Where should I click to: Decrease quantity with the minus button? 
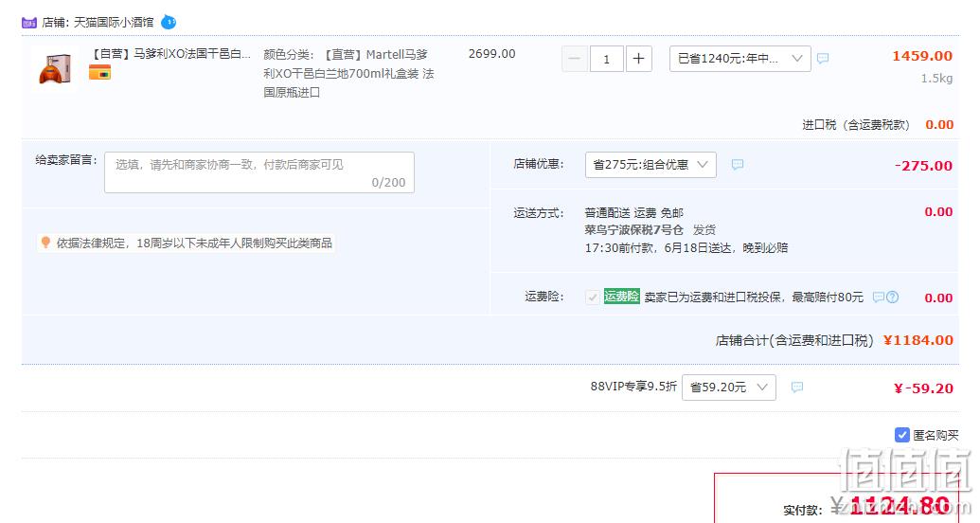(x=575, y=59)
